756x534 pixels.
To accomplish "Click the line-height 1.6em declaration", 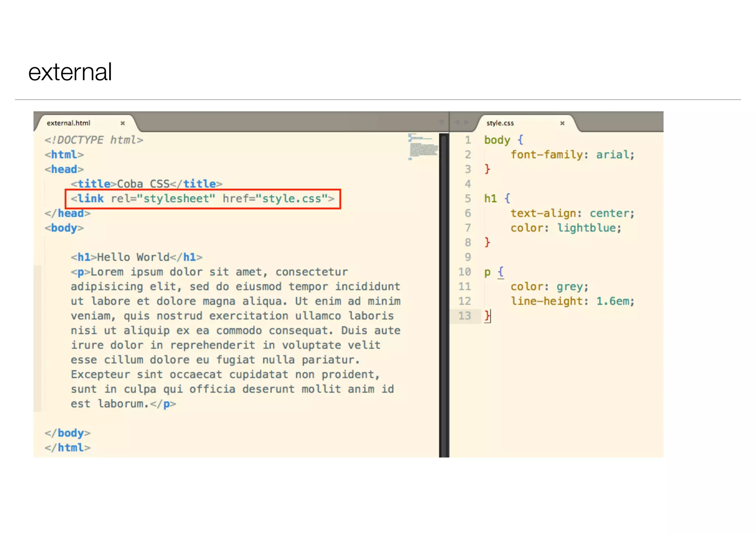I will click(572, 301).
